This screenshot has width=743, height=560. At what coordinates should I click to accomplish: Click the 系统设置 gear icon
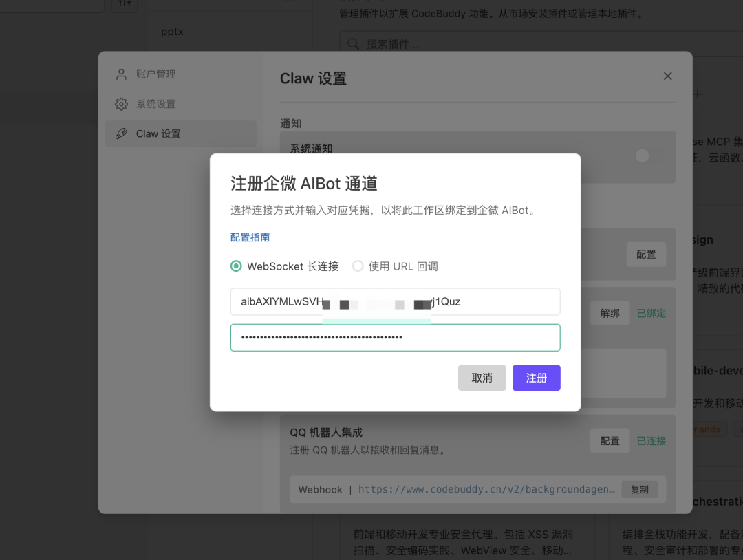pyautogui.click(x=121, y=104)
